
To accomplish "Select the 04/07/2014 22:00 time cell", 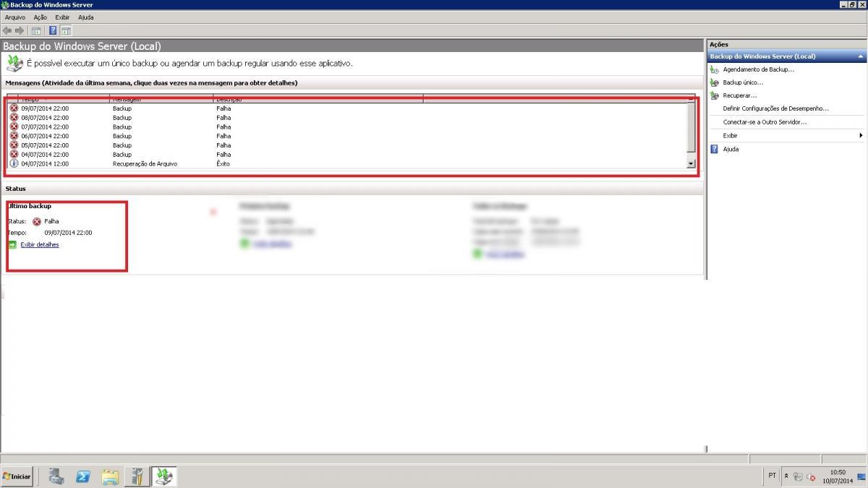I will coord(45,154).
